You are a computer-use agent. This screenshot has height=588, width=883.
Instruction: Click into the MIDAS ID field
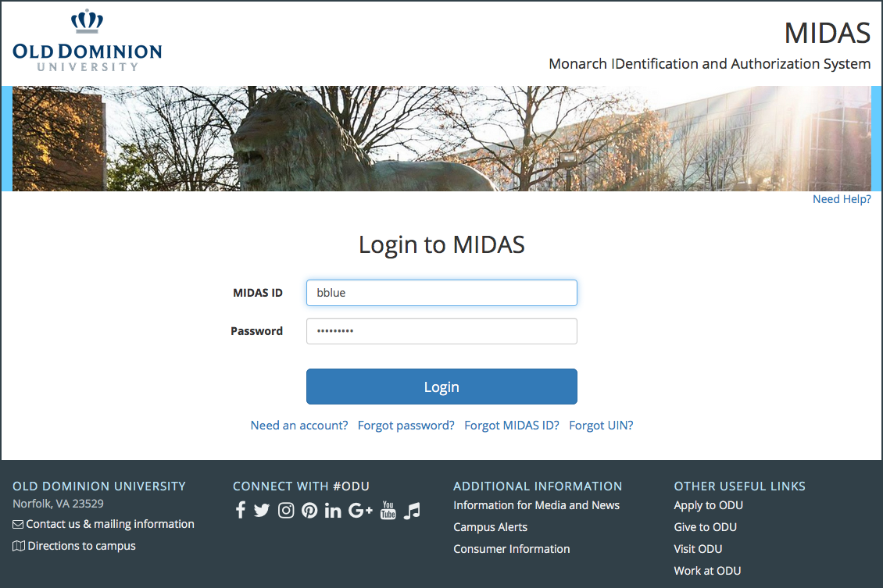(x=441, y=293)
